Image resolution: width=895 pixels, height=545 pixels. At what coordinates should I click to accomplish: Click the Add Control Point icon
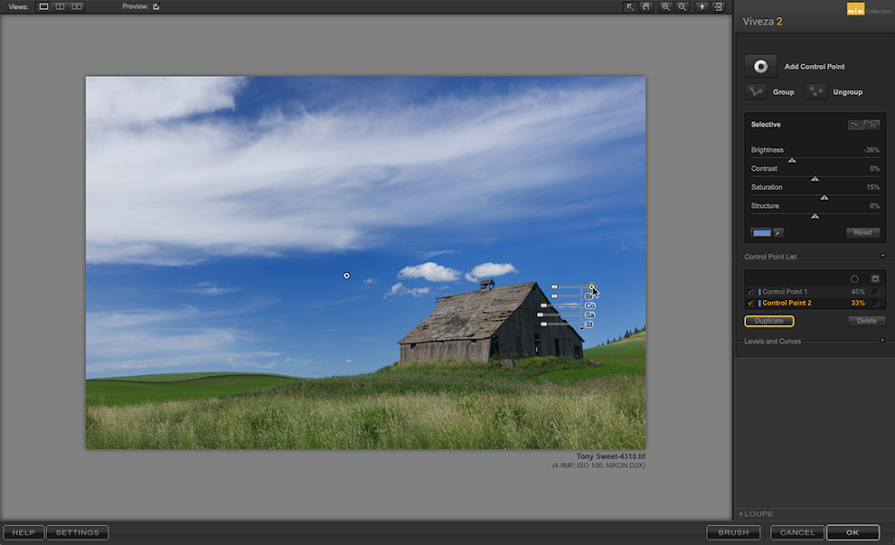(x=761, y=66)
